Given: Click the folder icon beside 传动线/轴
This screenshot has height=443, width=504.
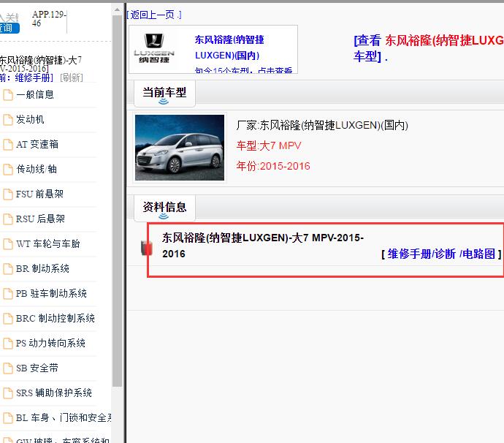Looking at the screenshot, I should 8,169.
